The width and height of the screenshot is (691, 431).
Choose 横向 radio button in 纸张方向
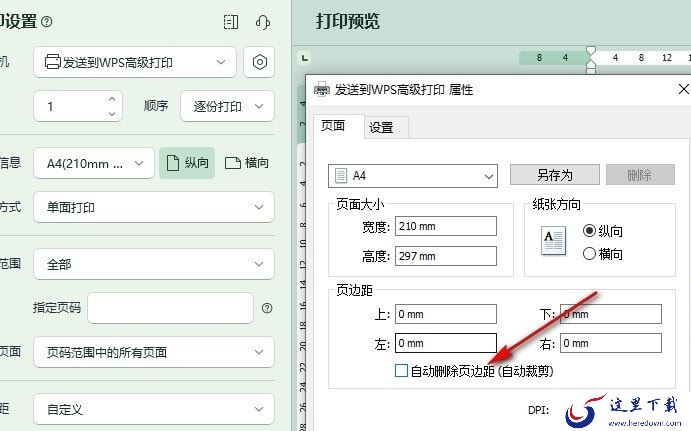point(589,253)
